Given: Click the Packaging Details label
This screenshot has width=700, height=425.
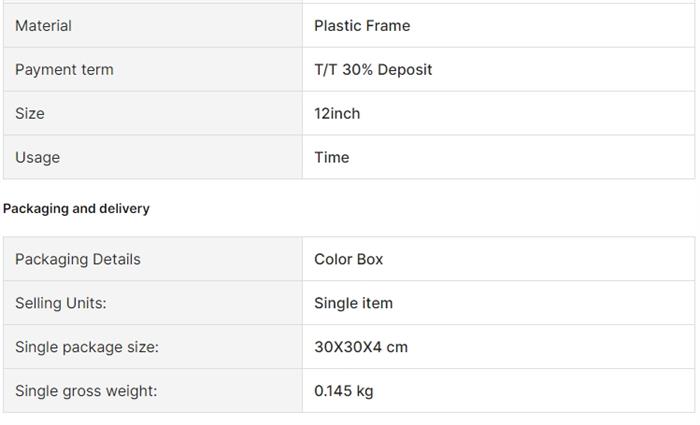Looking at the screenshot, I should (x=78, y=259).
